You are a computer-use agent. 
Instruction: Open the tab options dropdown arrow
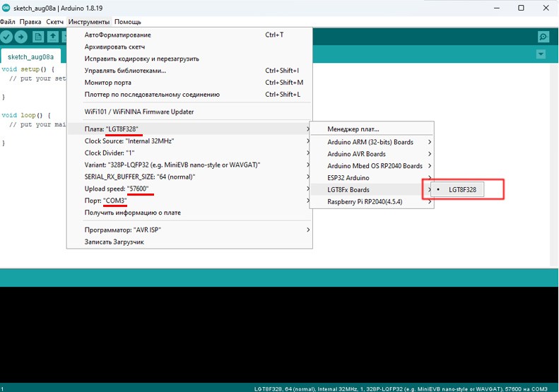(541, 54)
